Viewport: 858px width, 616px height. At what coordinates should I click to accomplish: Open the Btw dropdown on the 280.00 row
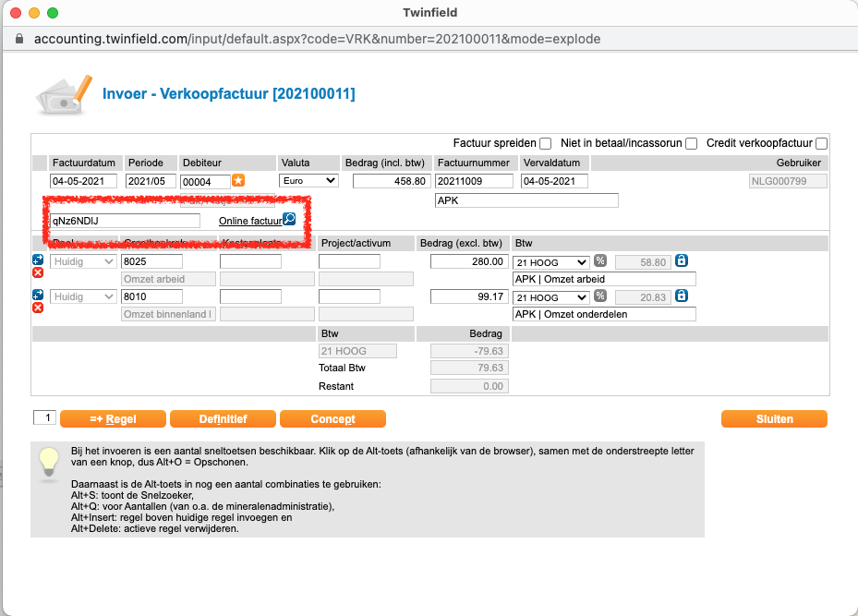coord(550,262)
